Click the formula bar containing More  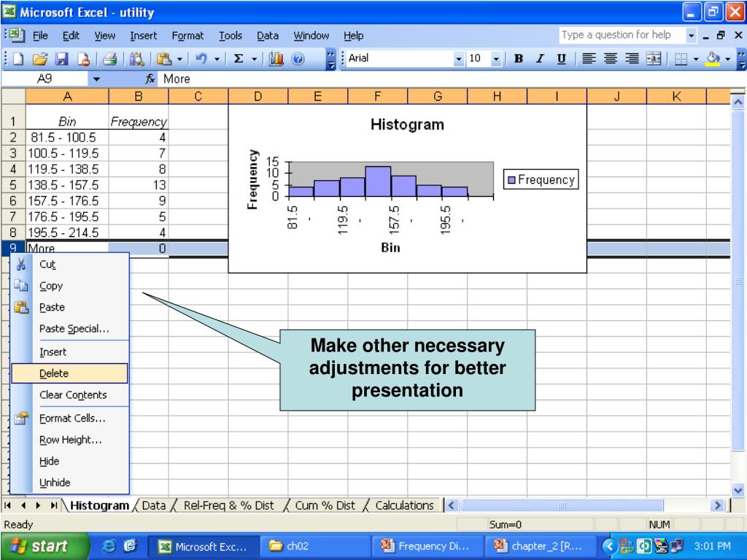point(451,79)
